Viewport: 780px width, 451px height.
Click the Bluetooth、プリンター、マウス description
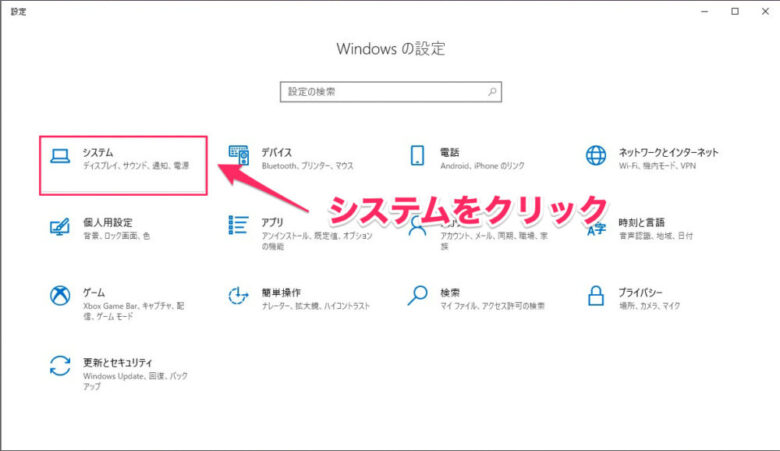click(x=307, y=166)
